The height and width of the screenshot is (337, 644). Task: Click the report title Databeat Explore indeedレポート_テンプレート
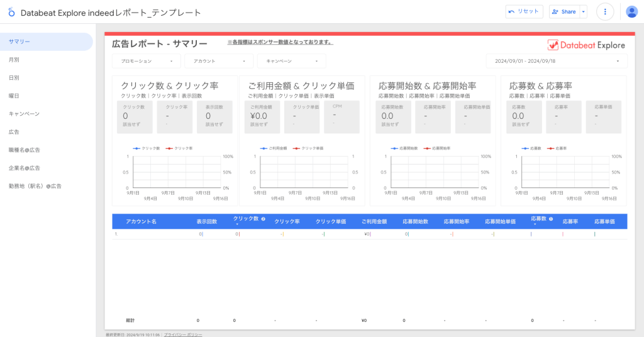(x=111, y=13)
